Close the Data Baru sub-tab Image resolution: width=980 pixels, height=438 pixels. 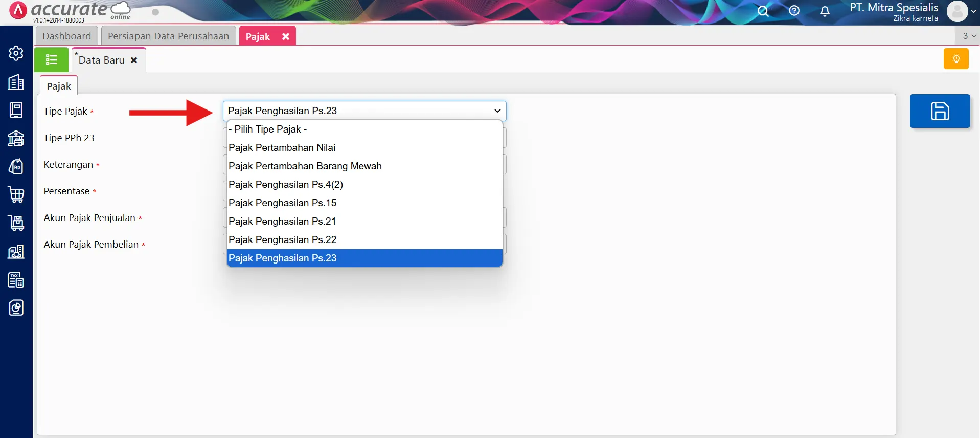(134, 60)
